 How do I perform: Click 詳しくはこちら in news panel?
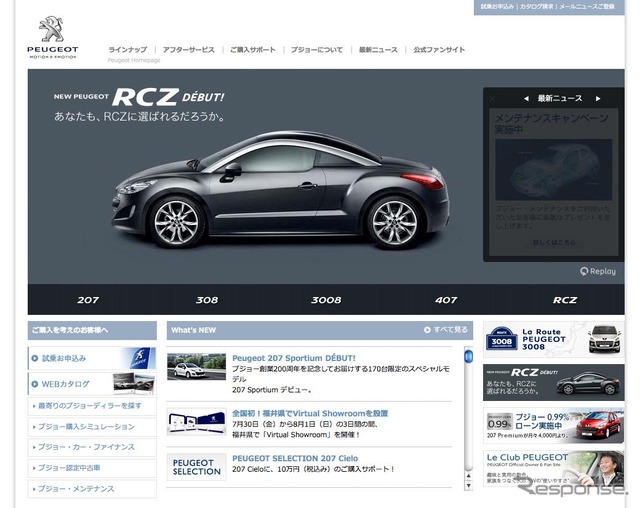pos(554,242)
